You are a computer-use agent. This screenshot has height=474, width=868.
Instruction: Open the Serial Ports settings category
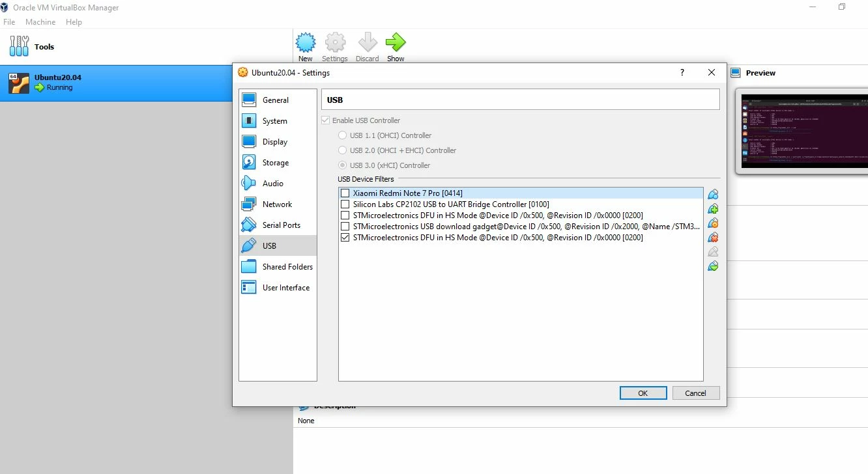(278, 225)
